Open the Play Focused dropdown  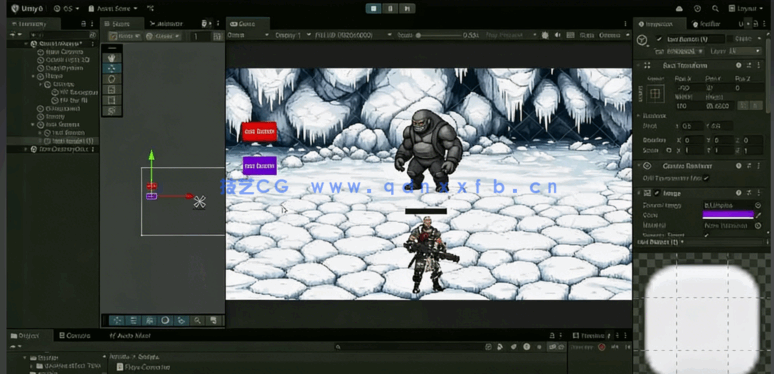(x=511, y=35)
